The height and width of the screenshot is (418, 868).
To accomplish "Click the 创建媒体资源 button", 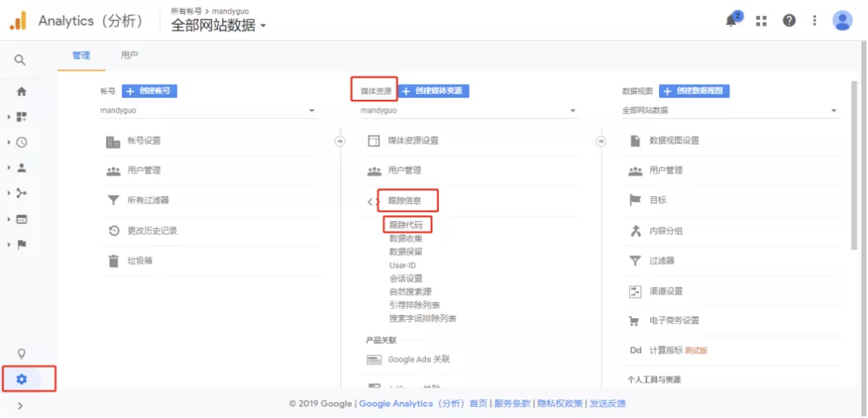I will click(x=433, y=91).
